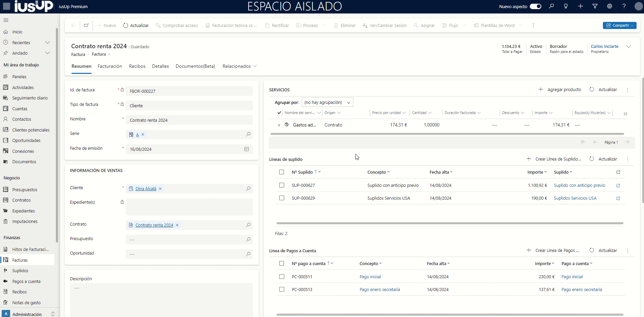Open the settings gear icon
The width and height of the screenshot is (644, 317).
point(610,6)
